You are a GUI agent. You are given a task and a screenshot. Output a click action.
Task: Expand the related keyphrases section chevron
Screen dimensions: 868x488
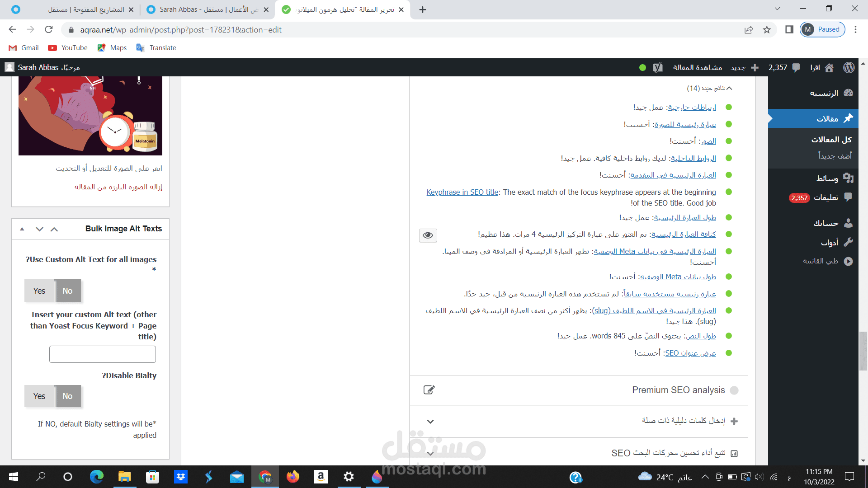pyautogui.click(x=430, y=422)
